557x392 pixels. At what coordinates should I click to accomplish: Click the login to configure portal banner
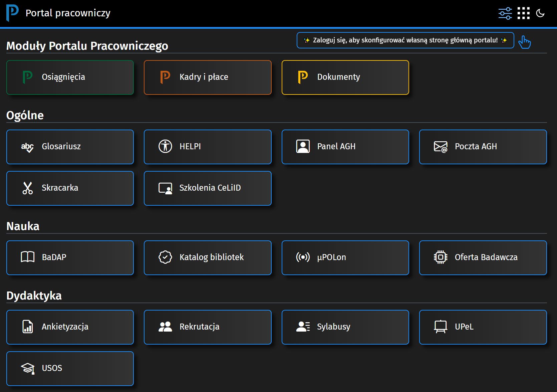tap(405, 40)
